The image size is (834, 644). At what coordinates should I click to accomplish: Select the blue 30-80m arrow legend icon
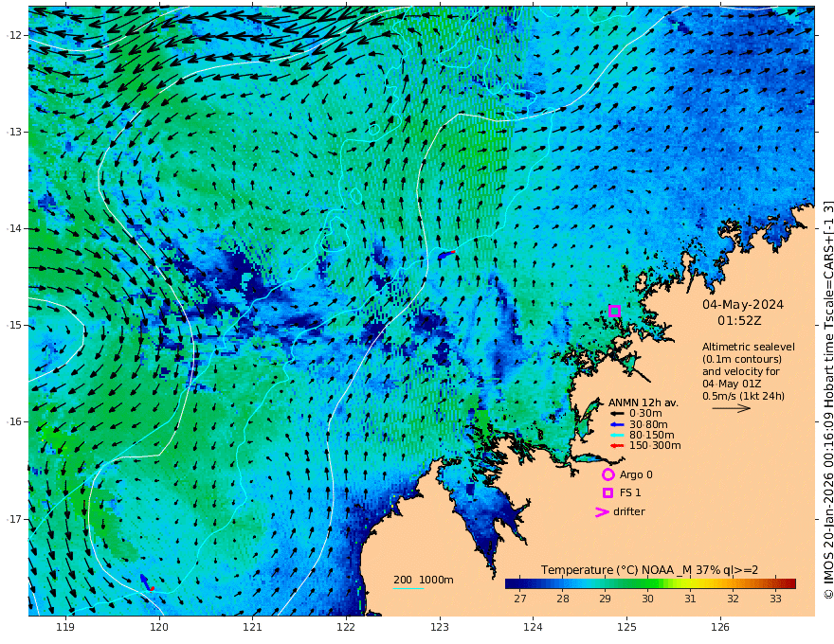(x=617, y=424)
